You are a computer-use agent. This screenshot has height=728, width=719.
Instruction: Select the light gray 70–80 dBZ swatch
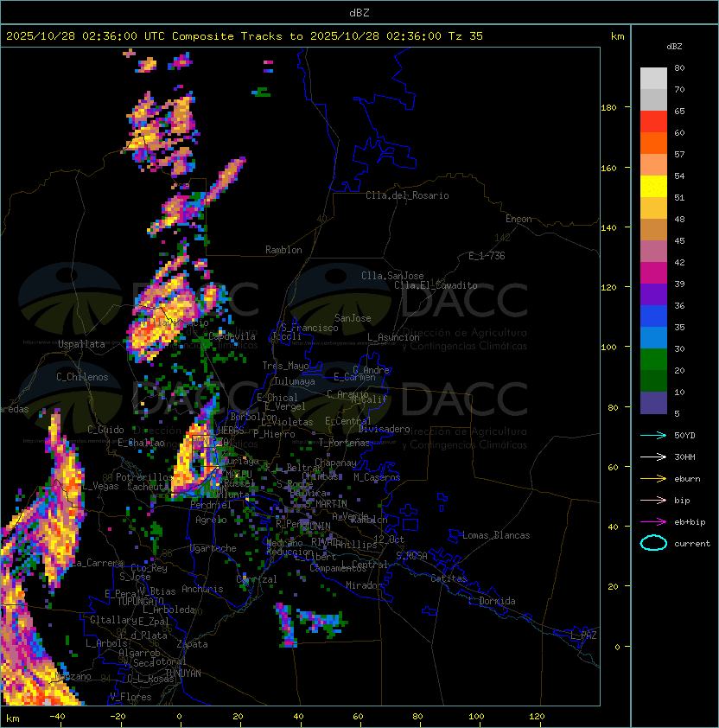(x=653, y=78)
